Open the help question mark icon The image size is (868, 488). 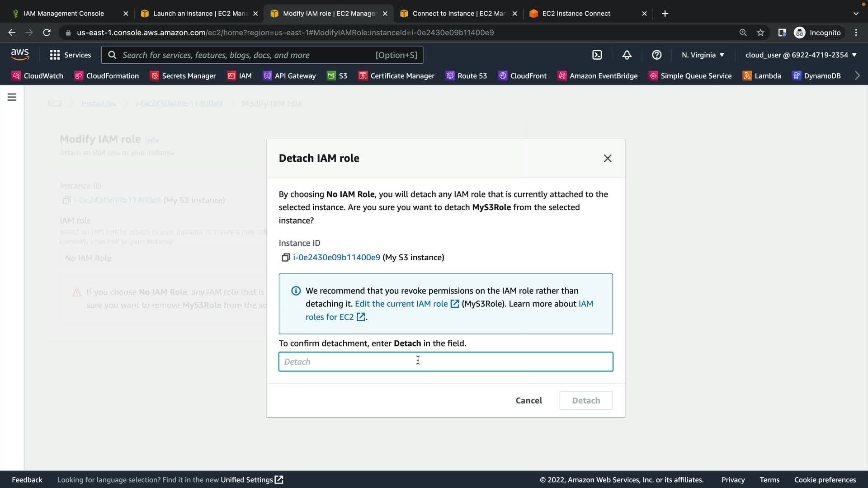656,55
